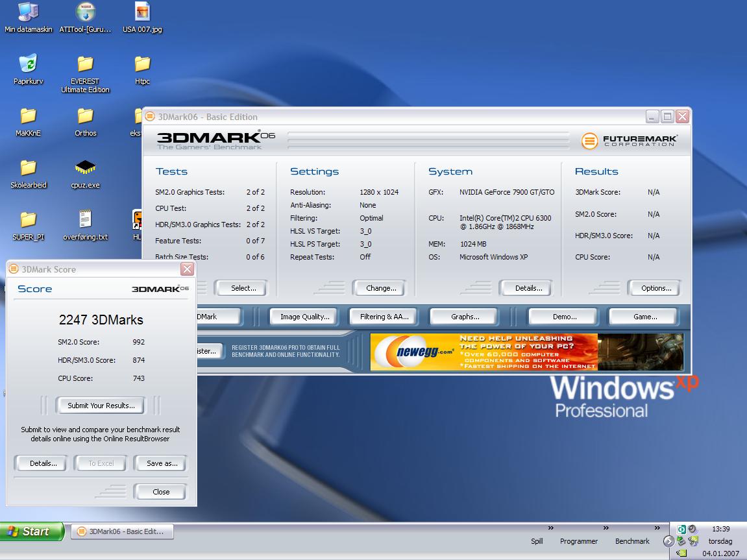Click the teal square tray icon
Screen dimensions: 747x560
(x=681, y=529)
